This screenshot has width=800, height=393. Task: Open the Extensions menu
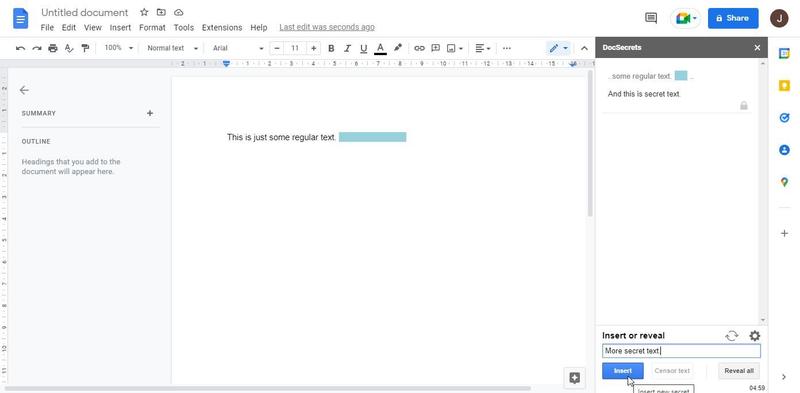(222, 28)
